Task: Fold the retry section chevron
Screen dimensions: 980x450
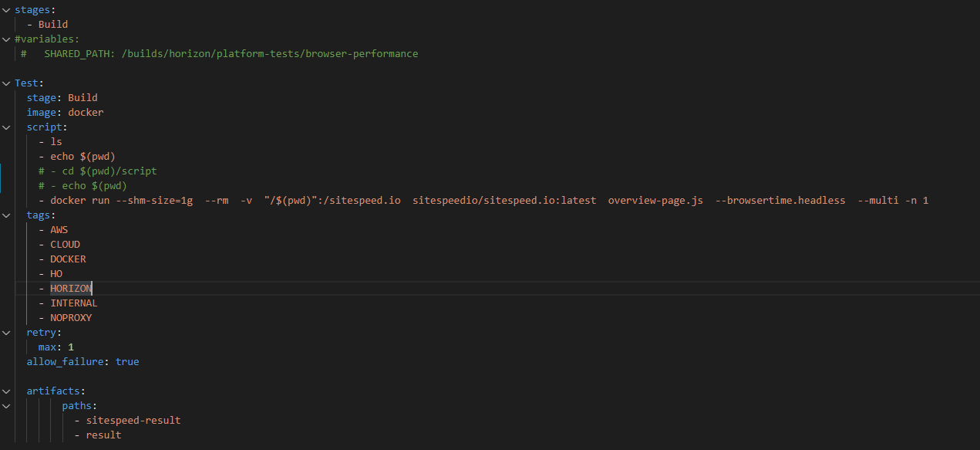Action: pyautogui.click(x=6, y=333)
